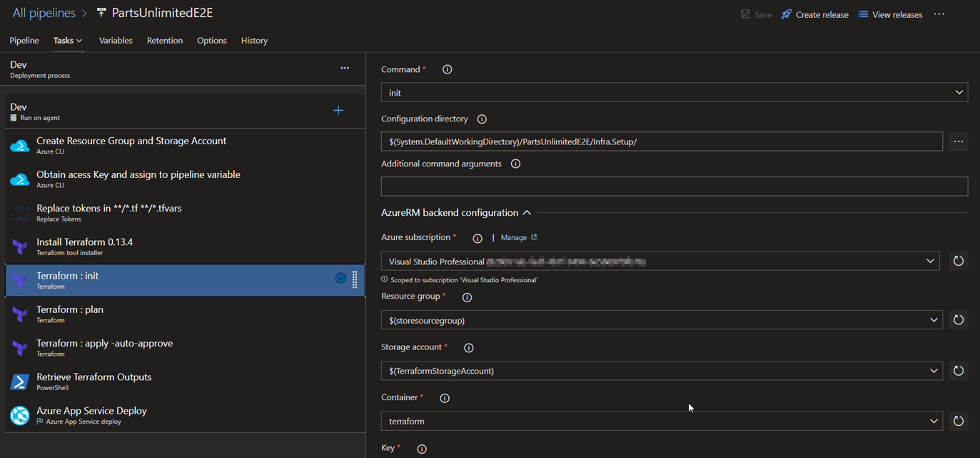The image size is (980, 458).
Task: Refresh the Storage account list
Action: pos(959,371)
